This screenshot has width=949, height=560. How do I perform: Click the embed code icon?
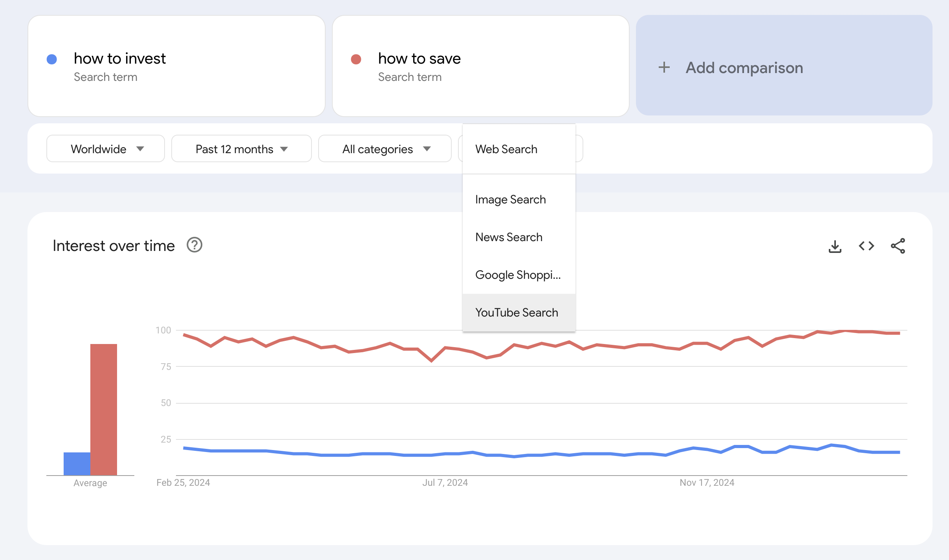click(x=866, y=246)
